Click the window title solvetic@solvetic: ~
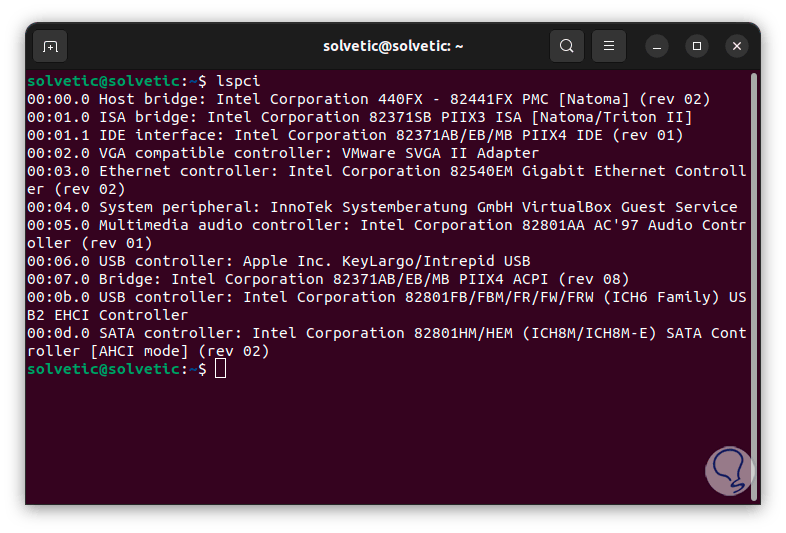Viewport: 786px width, 533px height. (393, 47)
